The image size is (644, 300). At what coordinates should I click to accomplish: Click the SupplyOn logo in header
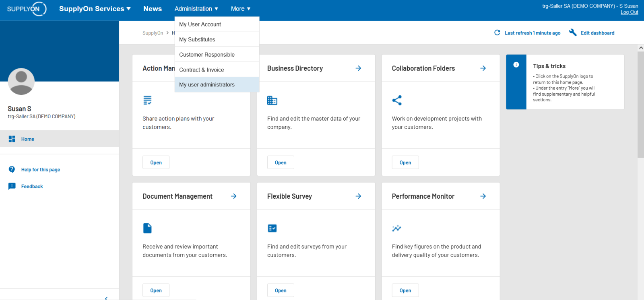(x=27, y=9)
